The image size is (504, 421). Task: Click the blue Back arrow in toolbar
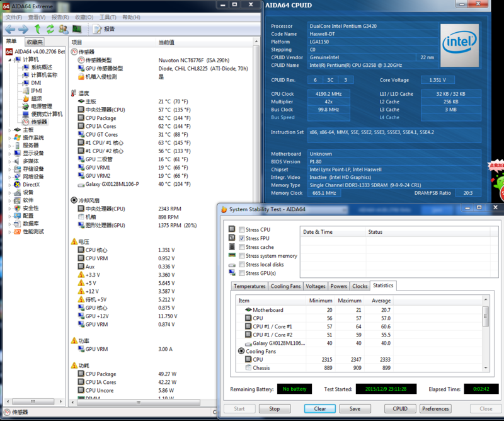pos(10,29)
